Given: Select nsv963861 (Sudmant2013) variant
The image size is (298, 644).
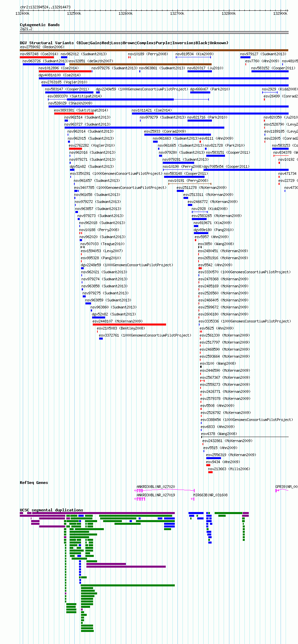Looking at the screenshot, I should [x=140, y=71].
